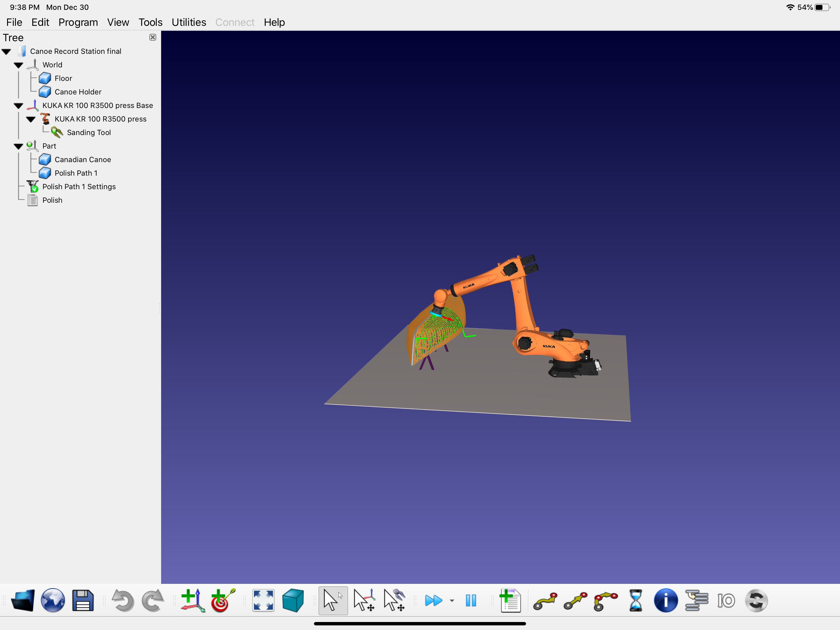The height and width of the screenshot is (630, 840).
Task: Collapse the Part reference frame
Action: point(19,147)
